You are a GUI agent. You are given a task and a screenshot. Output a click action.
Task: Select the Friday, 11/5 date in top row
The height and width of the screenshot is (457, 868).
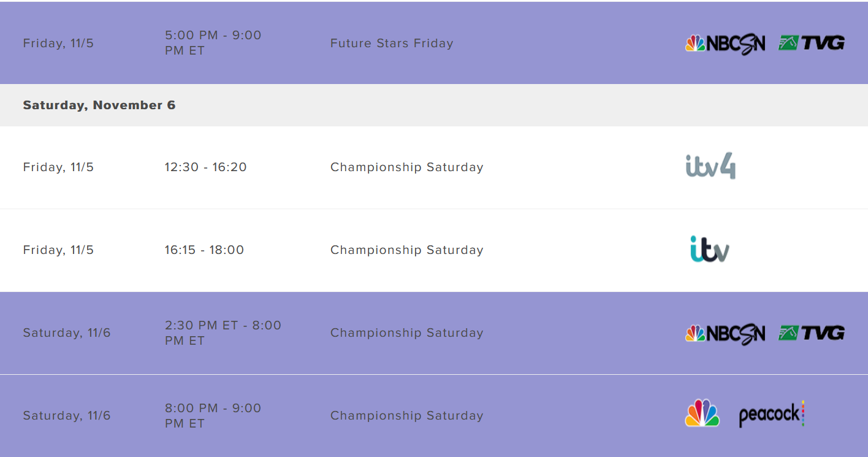pyautogui.click(x=58, y=44)
